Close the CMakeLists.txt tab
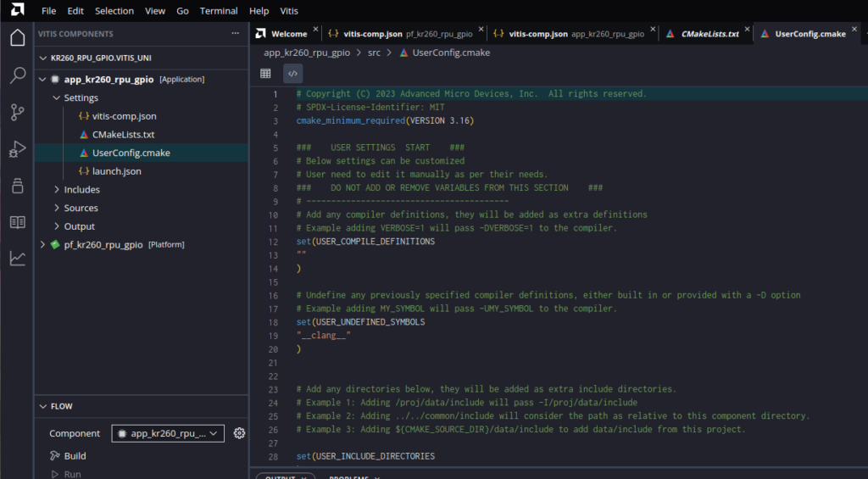 747,29
